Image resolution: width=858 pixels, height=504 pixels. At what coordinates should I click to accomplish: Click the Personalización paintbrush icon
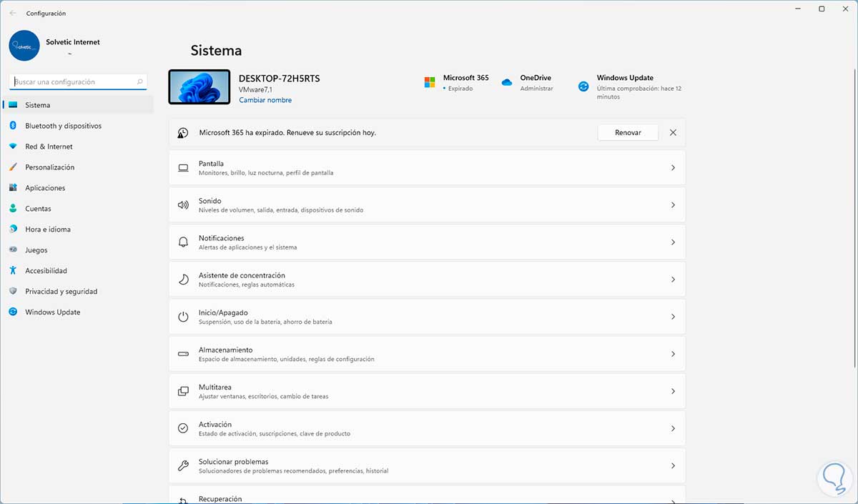(x=13, y=167)
